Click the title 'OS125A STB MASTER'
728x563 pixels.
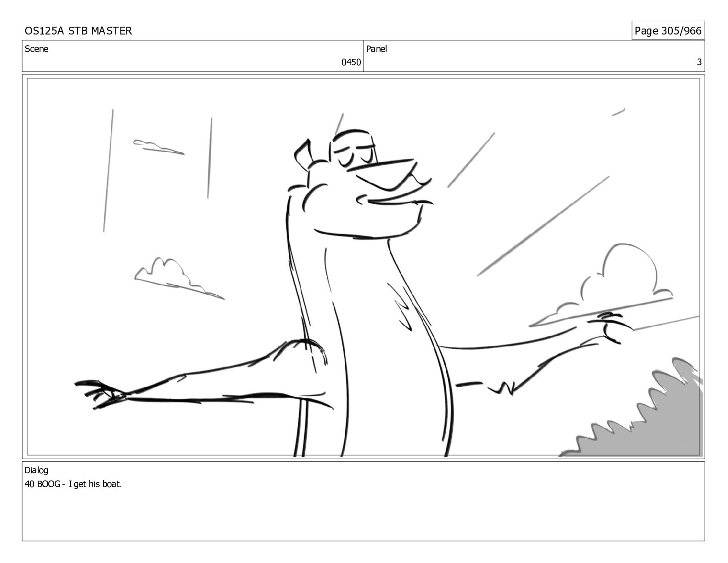point(78,31)
